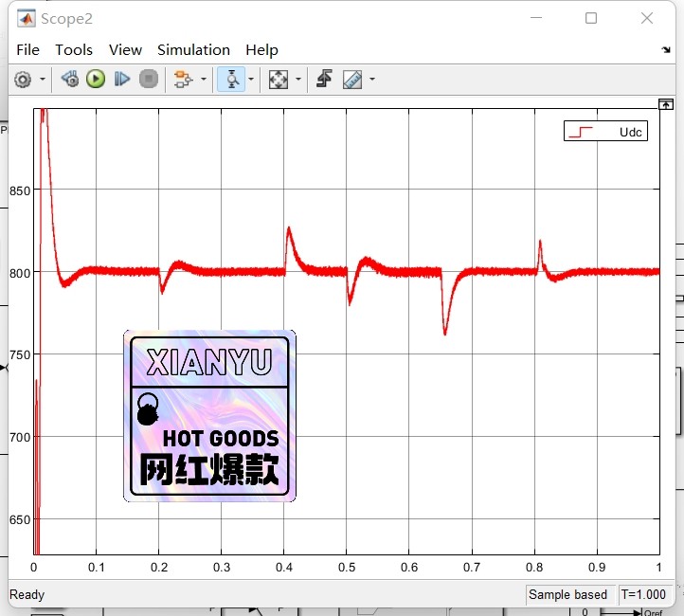
Task: Click the maximize axes button above legend
Action: coord(666,104)
